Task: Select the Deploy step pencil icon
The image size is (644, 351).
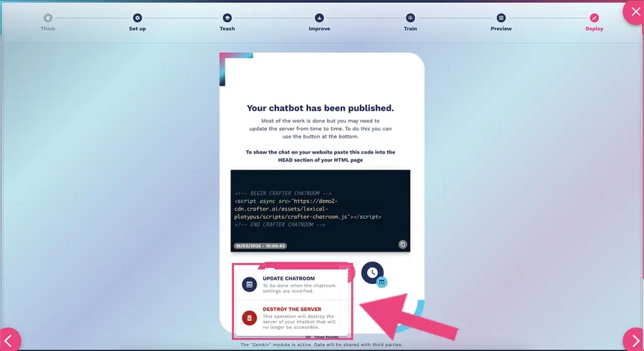Action: coord(594,18)
